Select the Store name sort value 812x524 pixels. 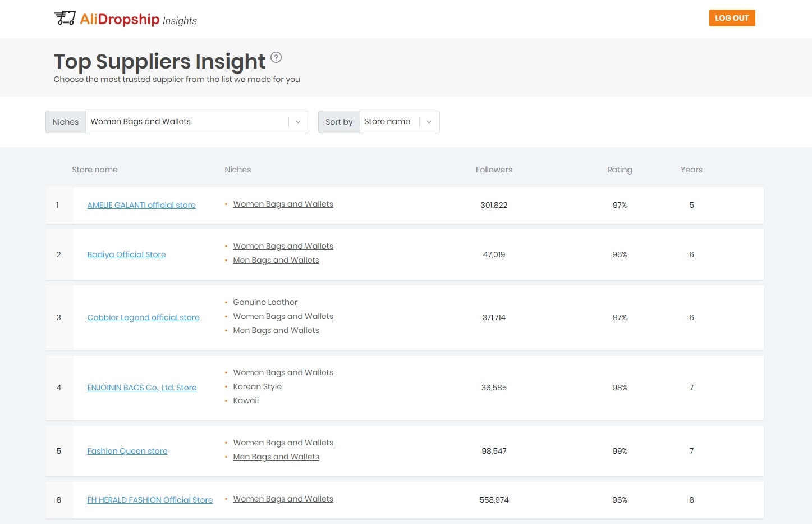pos(387,122)
